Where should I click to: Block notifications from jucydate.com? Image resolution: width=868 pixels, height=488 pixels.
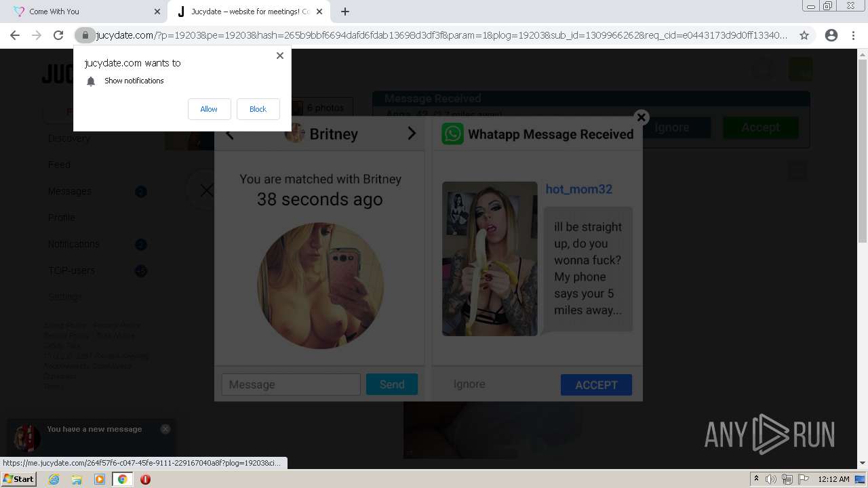click(x=258, y=109)
